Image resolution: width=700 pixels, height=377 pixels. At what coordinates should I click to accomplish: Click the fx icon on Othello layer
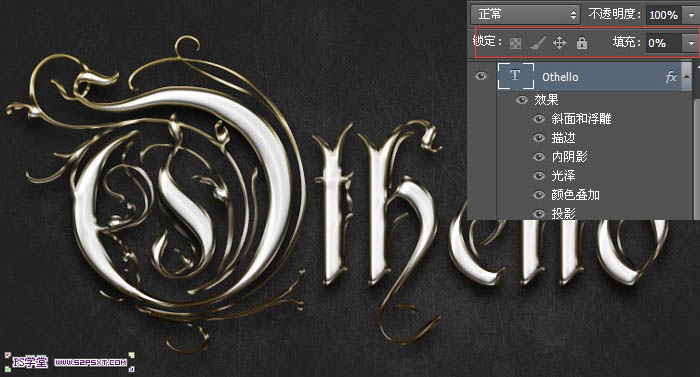tap(671, 77)
